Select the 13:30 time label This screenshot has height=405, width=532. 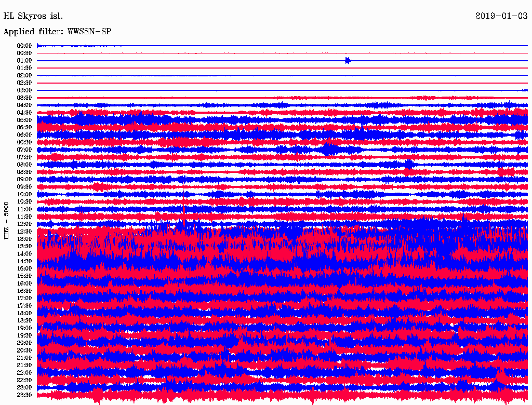click(x=24, y=246)
